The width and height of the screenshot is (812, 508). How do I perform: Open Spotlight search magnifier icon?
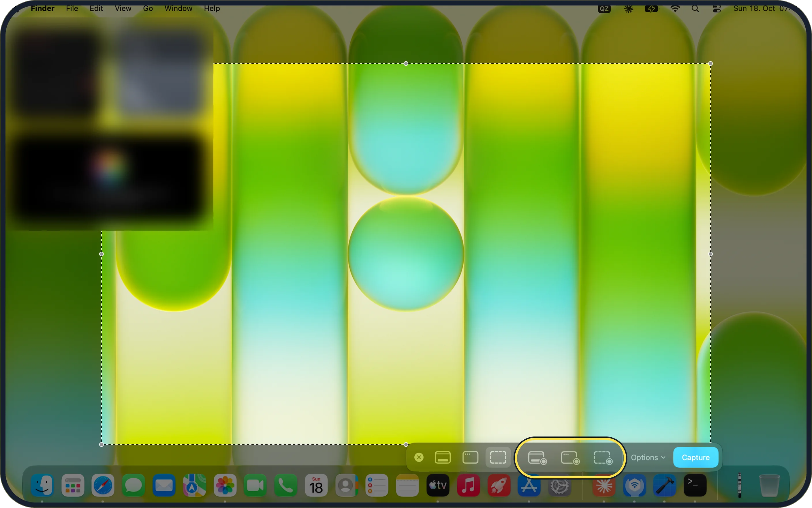695,9
